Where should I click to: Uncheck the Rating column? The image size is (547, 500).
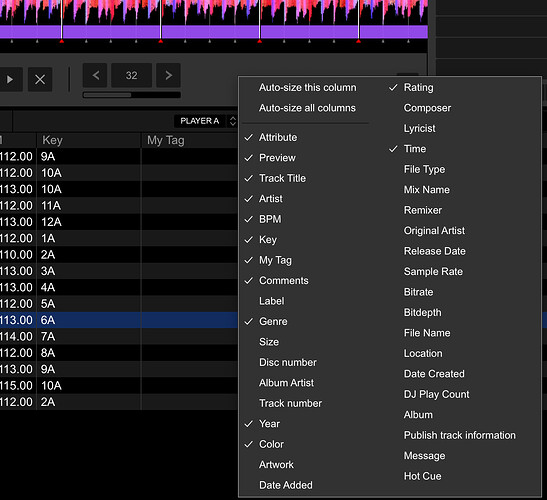(x=418, y=88)
